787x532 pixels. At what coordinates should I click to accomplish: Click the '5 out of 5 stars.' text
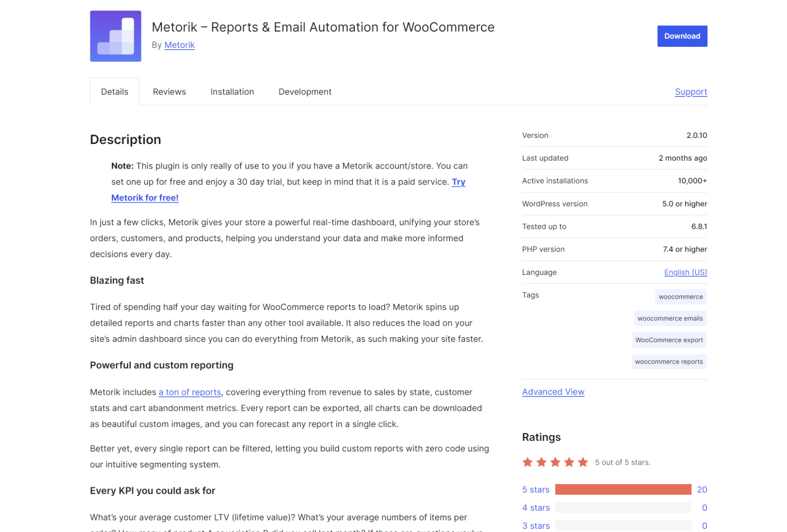[622, 462]
